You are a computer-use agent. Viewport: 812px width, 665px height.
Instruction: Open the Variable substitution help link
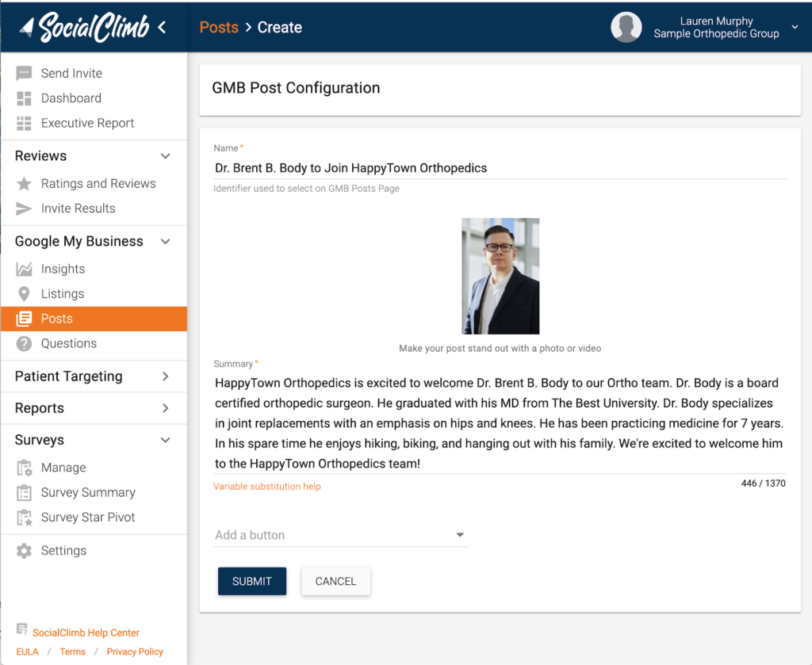click(x=267, y=487)
